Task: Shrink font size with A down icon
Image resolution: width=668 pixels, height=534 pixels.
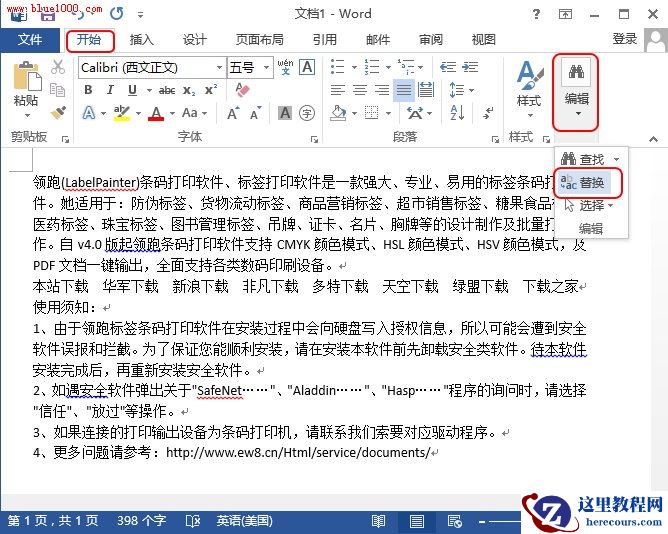Action: pos(256,113)
